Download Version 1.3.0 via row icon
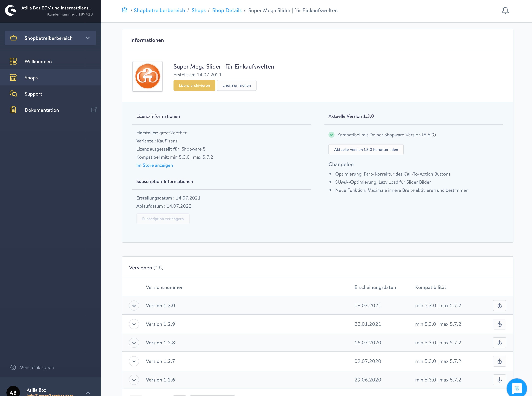Viewport: 532px width, 396px height. [499, 306]
